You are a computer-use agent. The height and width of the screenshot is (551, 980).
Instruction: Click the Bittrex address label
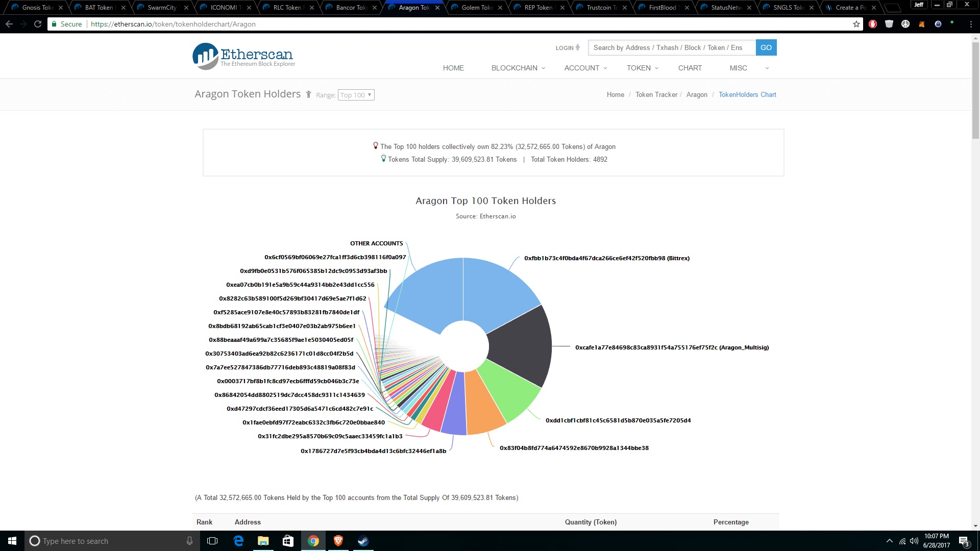(607, 258)
